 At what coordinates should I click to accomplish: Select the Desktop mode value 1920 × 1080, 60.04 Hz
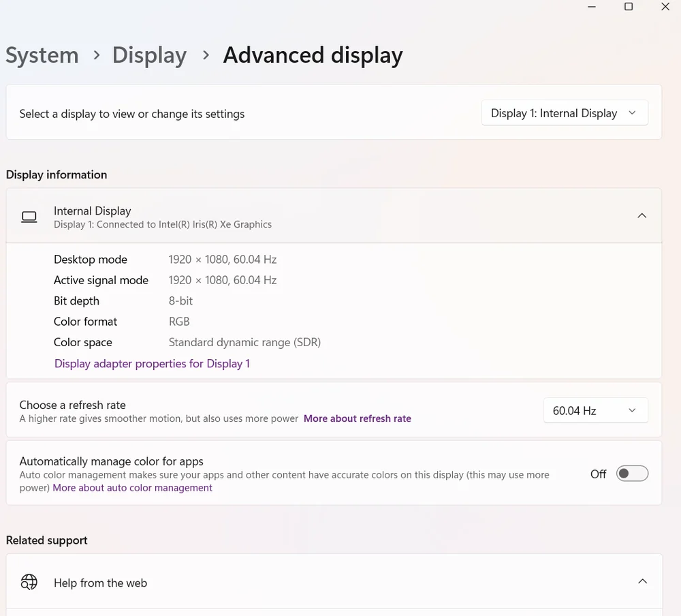(x=223, y=260)
